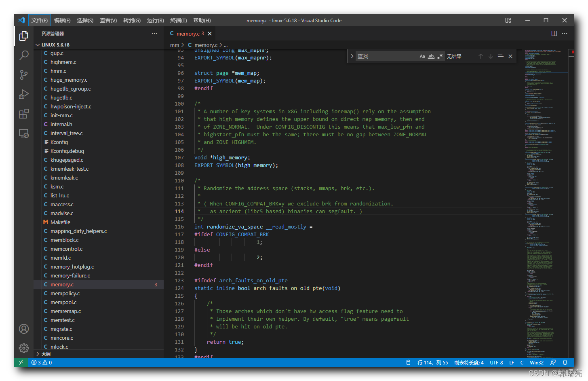
Task: Open the 帮助(H) menu
Action: [x=202, y=20]
